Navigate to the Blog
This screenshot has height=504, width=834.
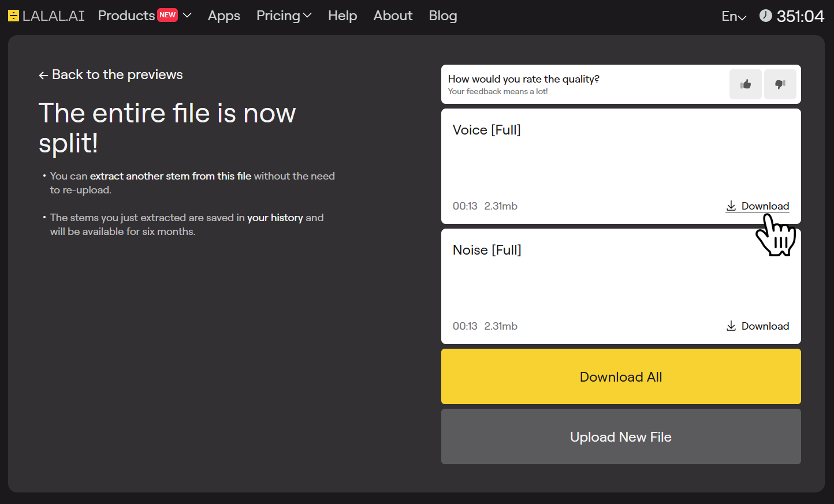pos(443,16)
